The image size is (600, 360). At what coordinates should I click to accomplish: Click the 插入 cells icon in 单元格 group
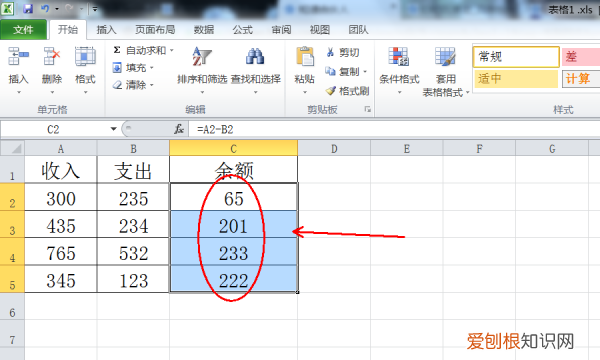coord(18,56)
